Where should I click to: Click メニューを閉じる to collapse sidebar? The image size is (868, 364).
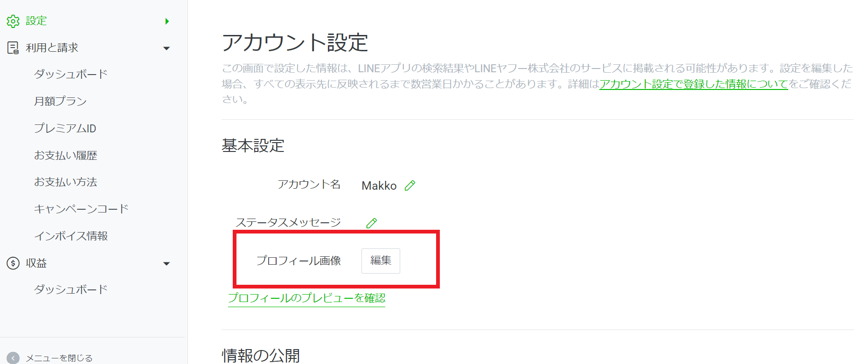click(x=59, y=358)
